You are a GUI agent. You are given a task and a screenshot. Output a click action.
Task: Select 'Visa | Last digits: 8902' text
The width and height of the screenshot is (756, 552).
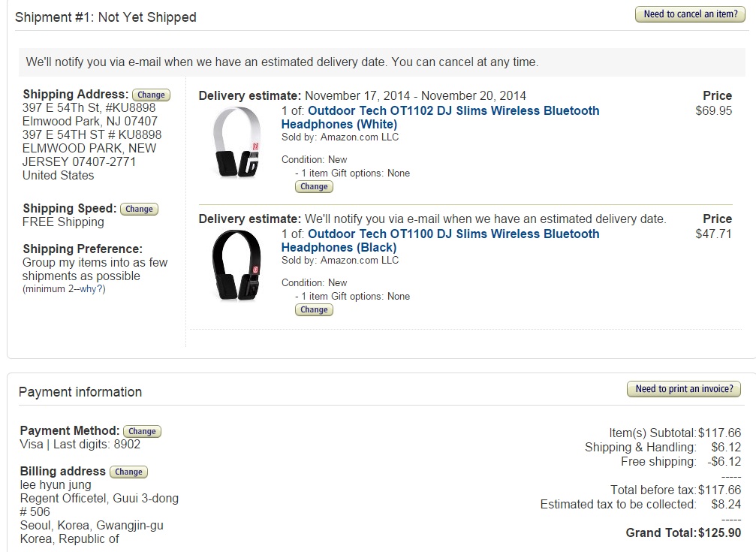click(80, 445)
